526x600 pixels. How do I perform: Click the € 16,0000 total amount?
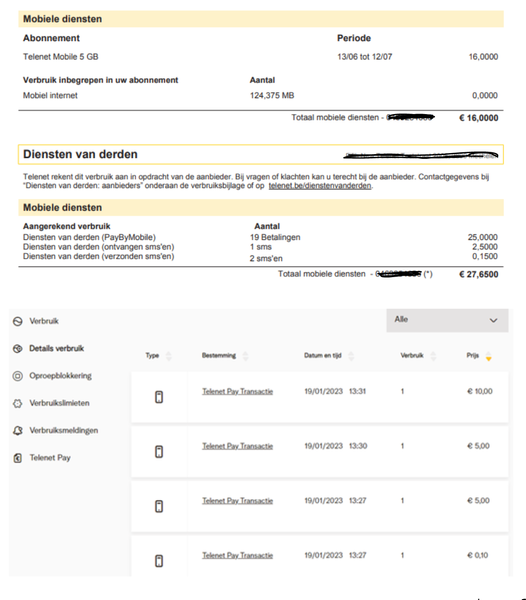479,118
